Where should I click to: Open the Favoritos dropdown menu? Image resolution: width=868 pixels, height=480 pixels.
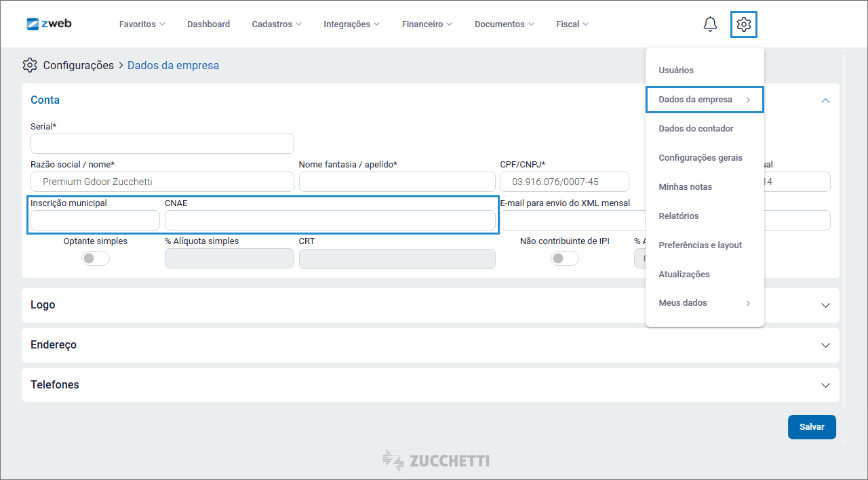point(142,24)
